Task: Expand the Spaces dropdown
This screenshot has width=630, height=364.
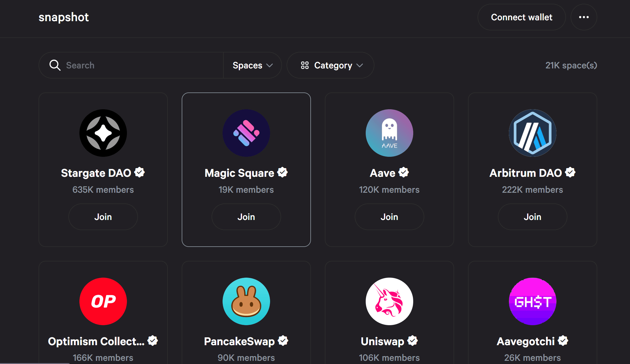Action: click(252, 65)
